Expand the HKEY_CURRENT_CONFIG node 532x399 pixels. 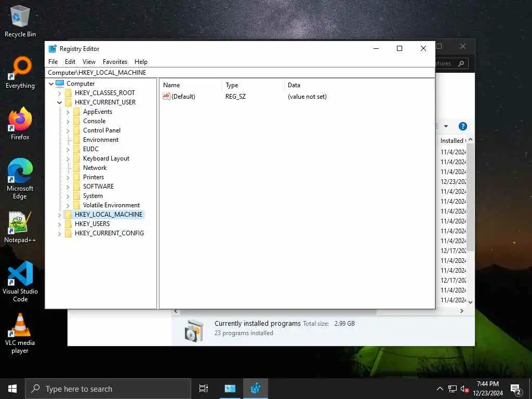pos(59,233)
